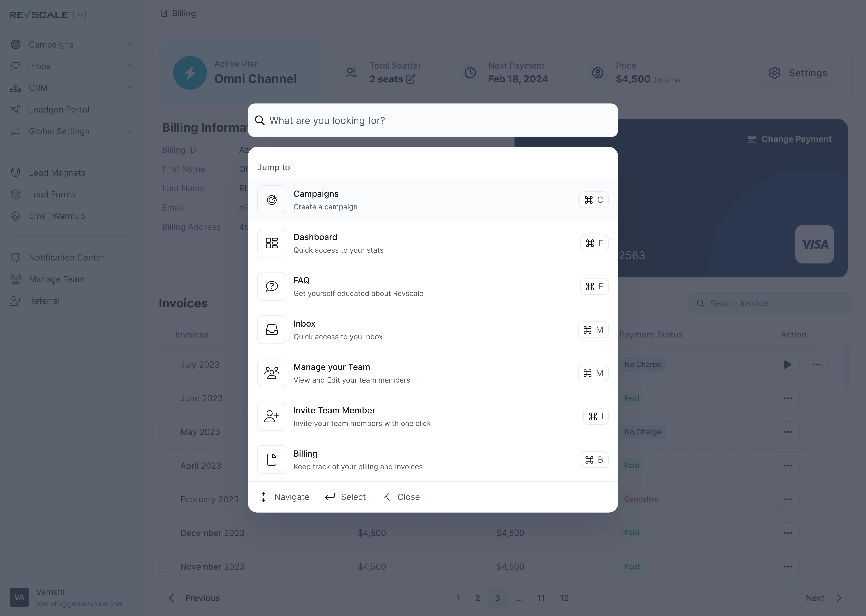Click the Inbox tray icon in sidebar

[15, 66]
